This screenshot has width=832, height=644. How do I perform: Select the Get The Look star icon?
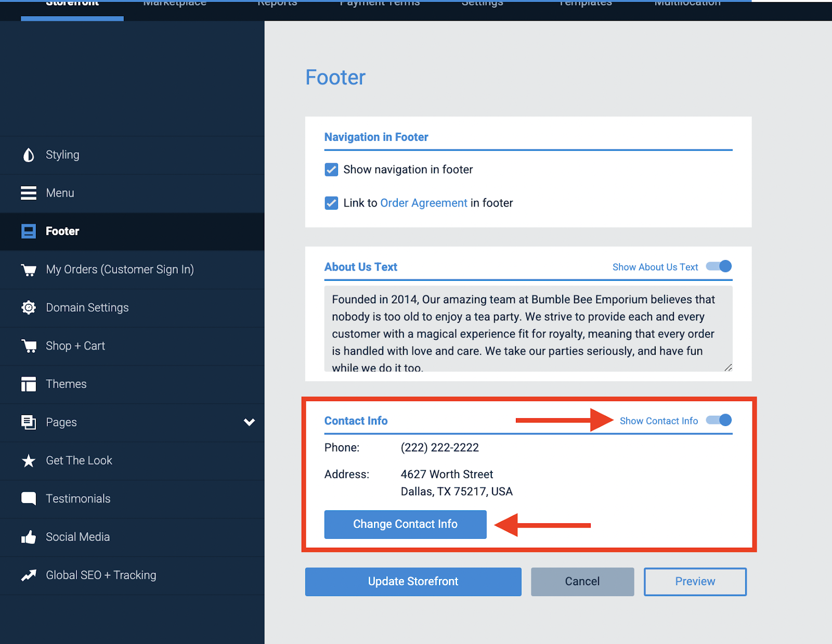(29, 460)
